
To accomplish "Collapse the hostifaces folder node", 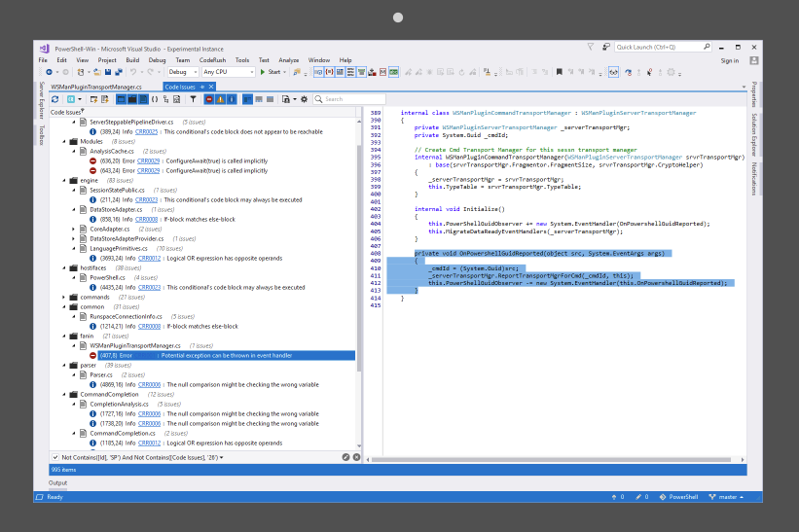I will coord(63,268).
